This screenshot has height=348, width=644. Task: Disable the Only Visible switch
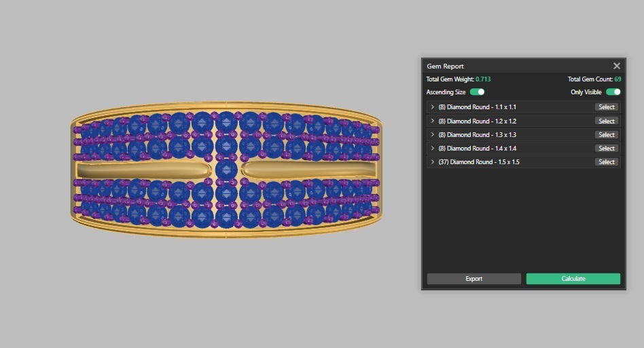click(613, 92)
